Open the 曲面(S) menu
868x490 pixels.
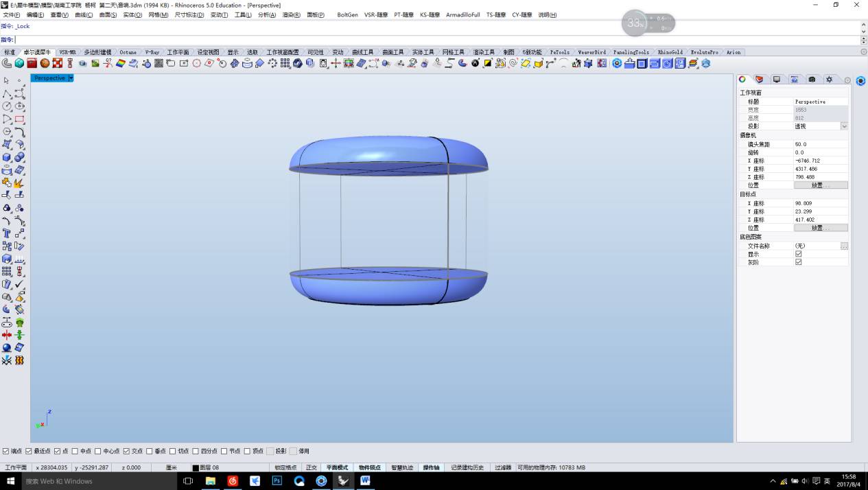pyautogui.click(x=108, y=14)
